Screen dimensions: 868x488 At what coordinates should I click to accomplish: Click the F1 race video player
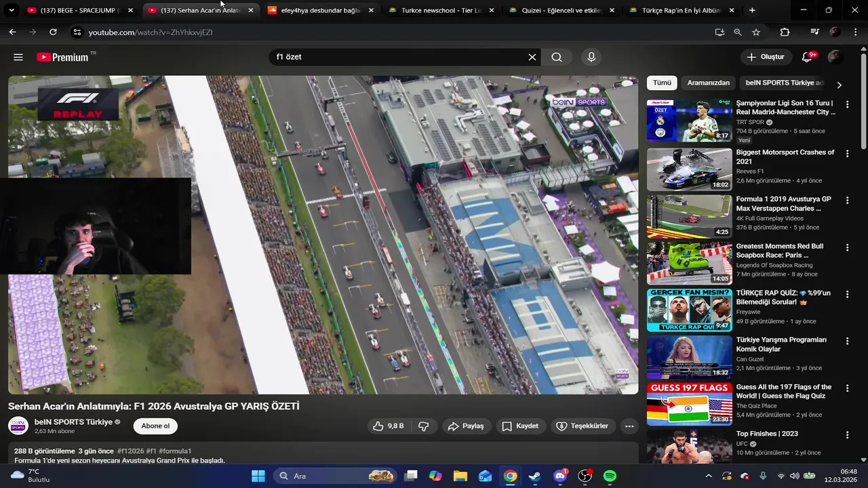click(x=323, y=235)
